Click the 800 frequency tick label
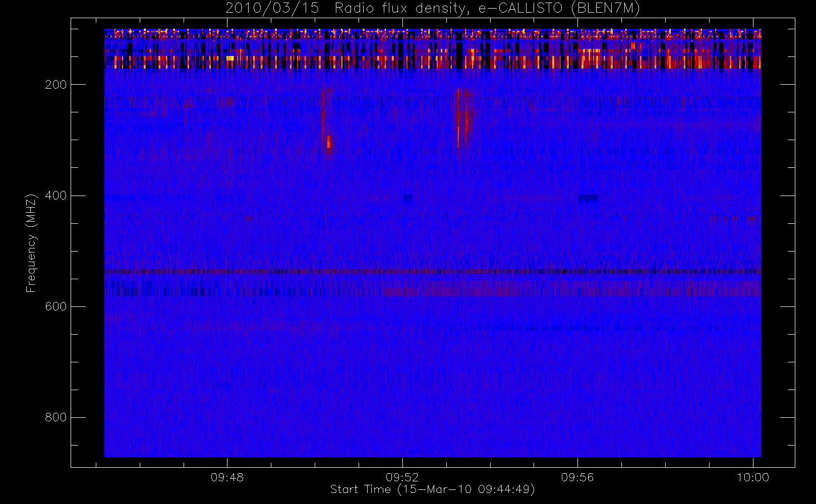 [55, 417]
